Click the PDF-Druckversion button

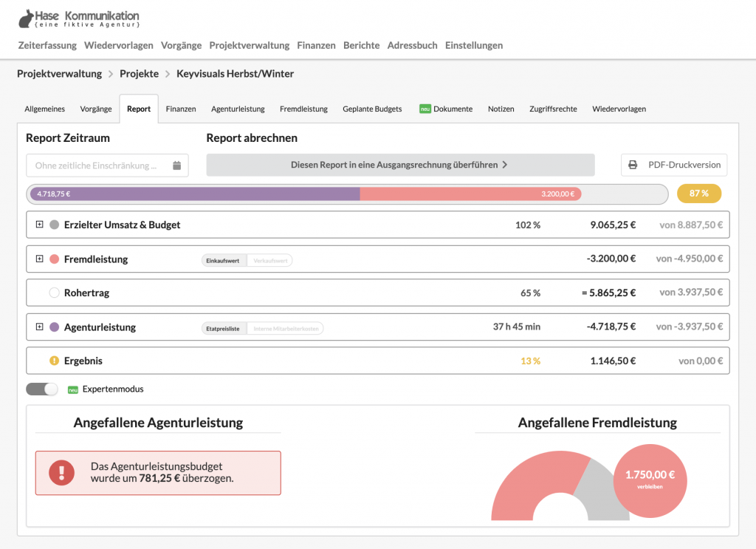pyautogui.click(x=674, y=165)
